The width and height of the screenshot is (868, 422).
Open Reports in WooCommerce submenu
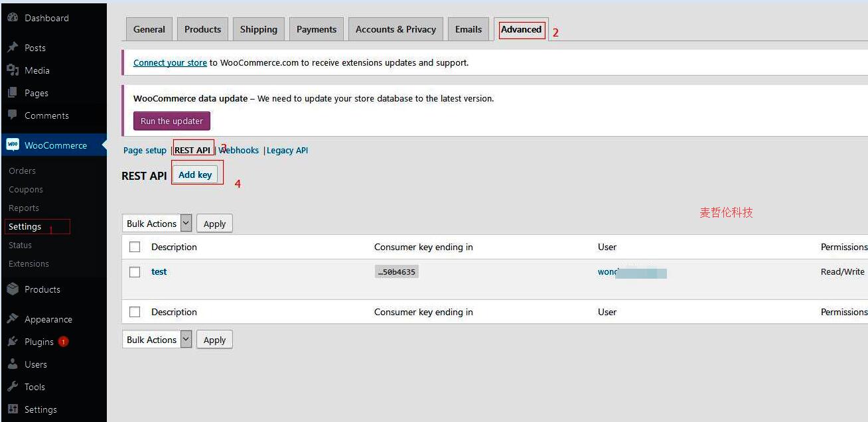coord(24,208)
